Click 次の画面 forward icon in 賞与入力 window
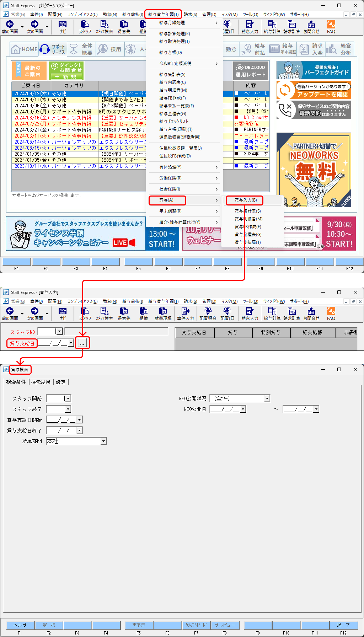364x637 pixels. tap(35, 314)
